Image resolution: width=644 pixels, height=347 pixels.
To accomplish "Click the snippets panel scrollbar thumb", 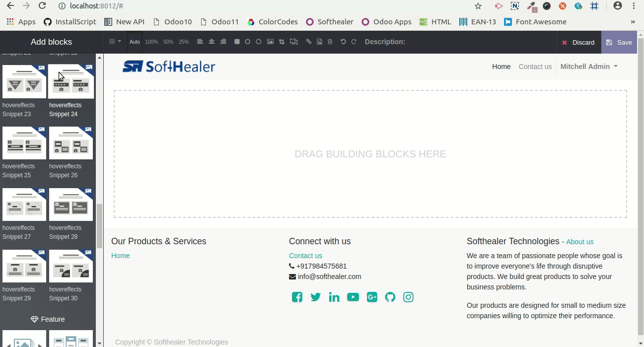I will click(x=99, y=226).
